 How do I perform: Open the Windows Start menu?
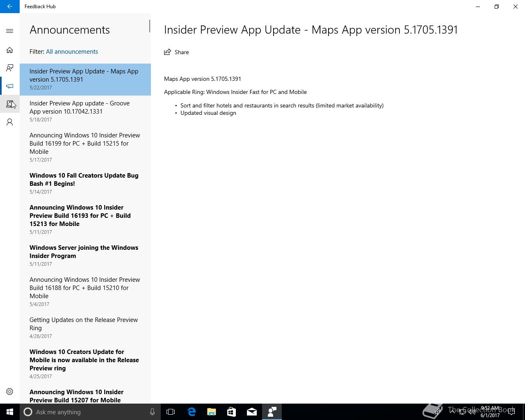(x=10, y=412)
